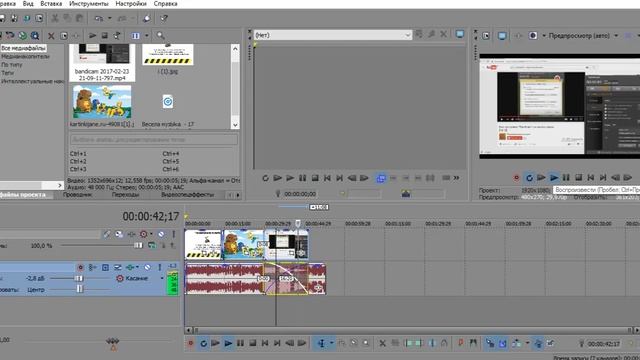Click the trimmer timecode field 00:00:00;00
The height and width of the screenshot is (360, 640).
point(300,194)
